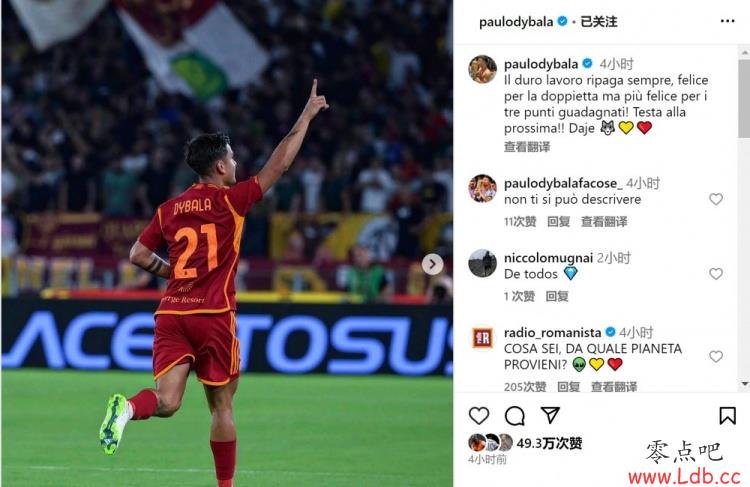Like the radio_romanista comment

(x=716, y=356)
